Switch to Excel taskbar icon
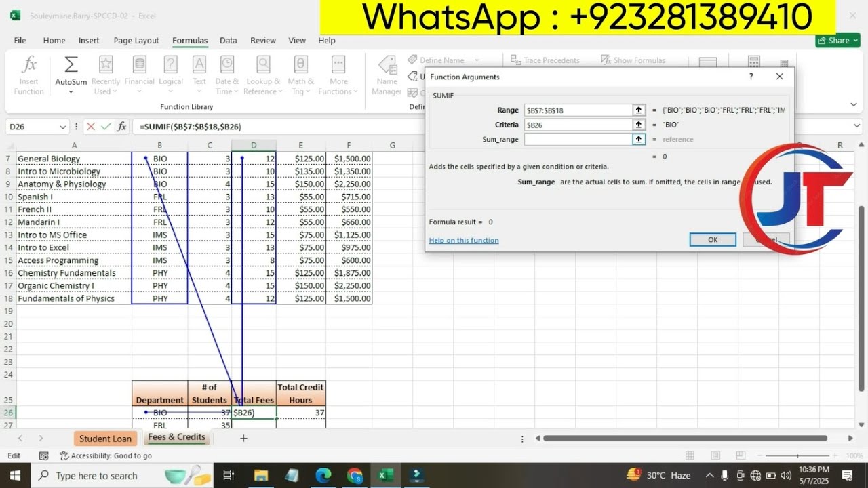 [385, 475]
